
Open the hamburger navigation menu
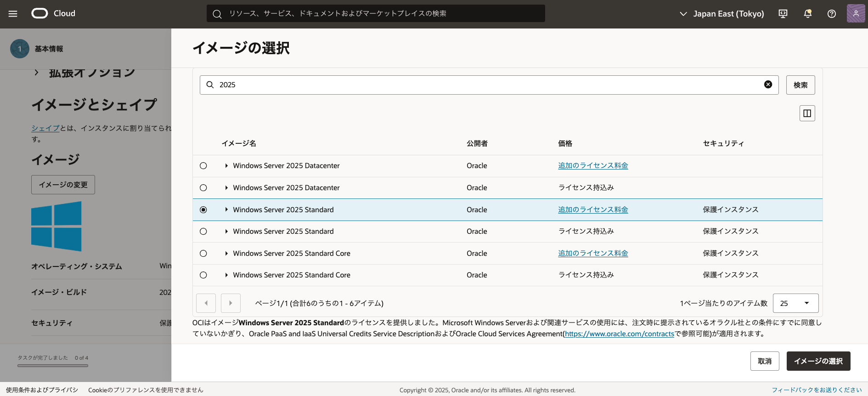coord(13,14)
